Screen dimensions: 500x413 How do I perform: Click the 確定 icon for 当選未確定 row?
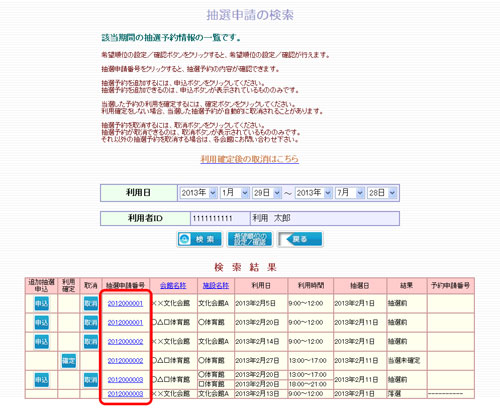[69, 361]
